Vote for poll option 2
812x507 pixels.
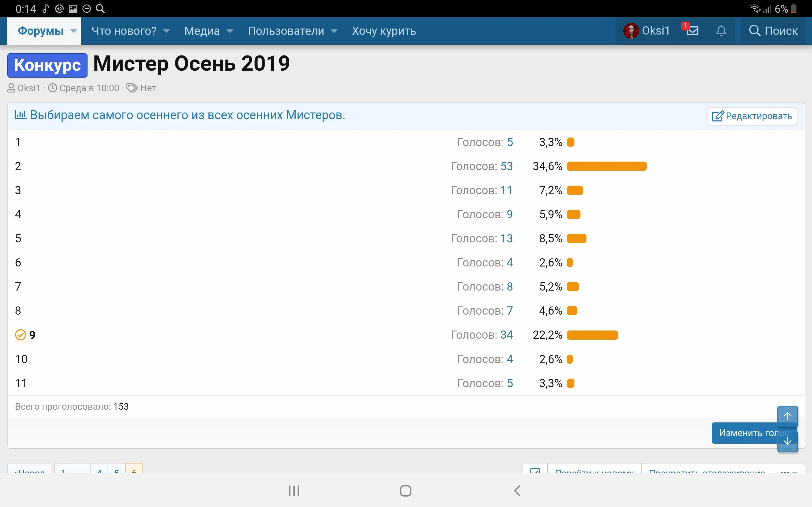pos(17,166)
